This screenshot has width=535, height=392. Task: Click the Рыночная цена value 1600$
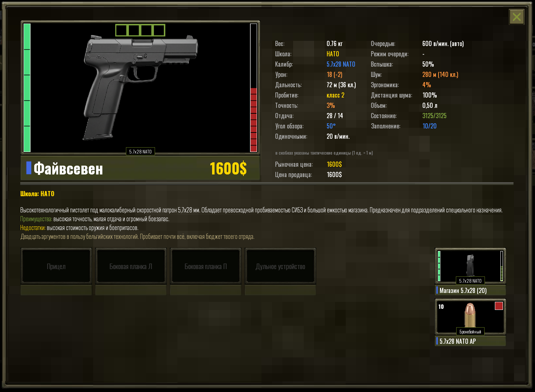334,164
